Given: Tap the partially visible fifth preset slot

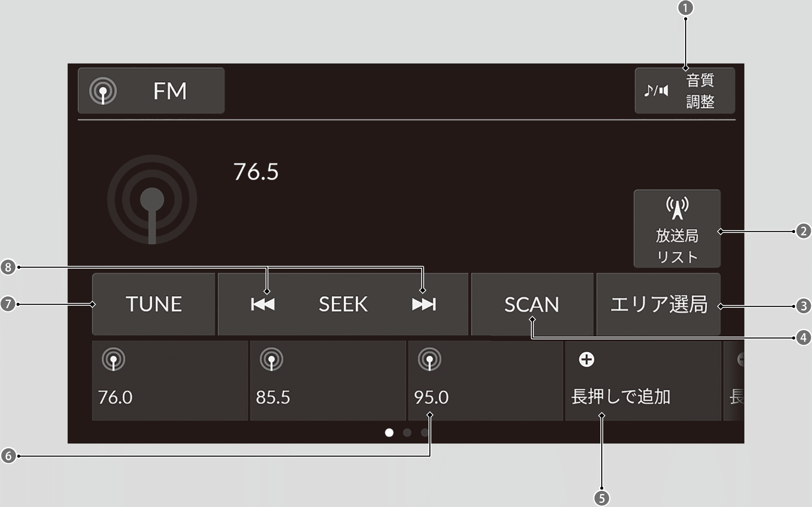Looking at the screenshot, I should point(734,381).
